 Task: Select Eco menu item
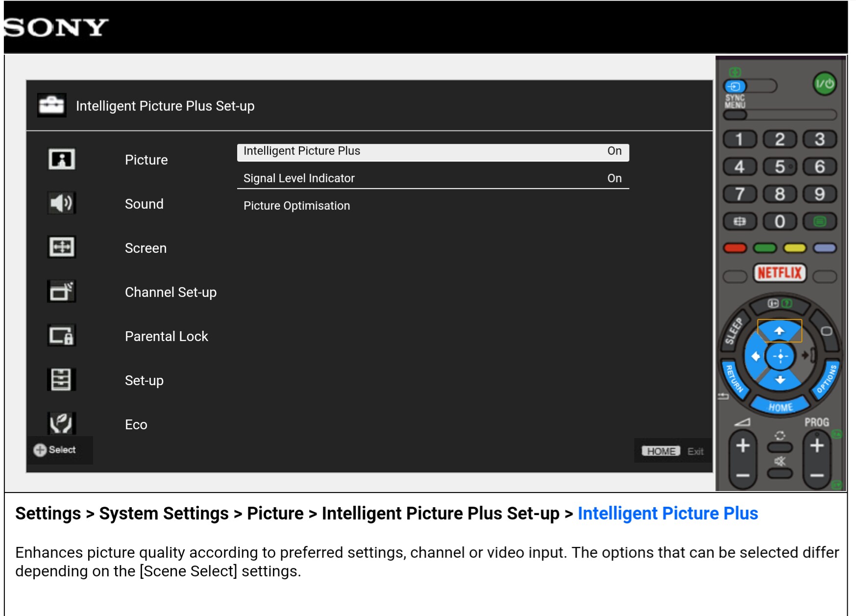136,424
